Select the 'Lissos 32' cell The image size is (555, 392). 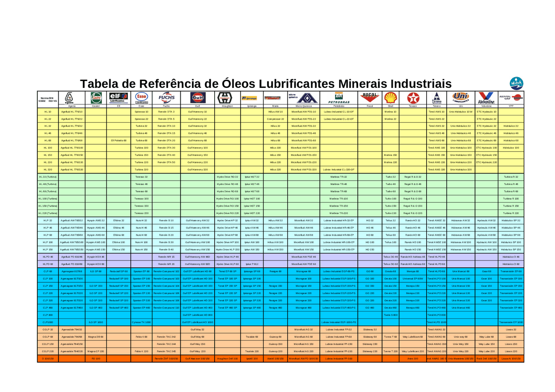[x=511, y=329]
